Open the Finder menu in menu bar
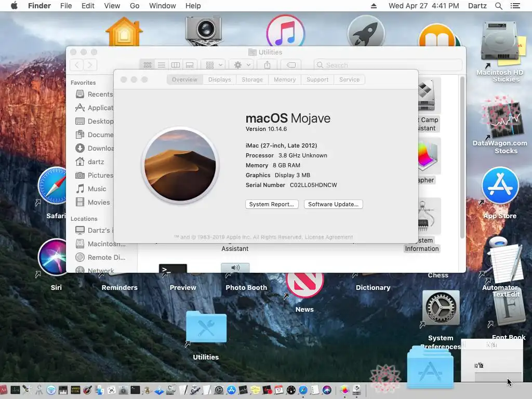 [39, 6]
